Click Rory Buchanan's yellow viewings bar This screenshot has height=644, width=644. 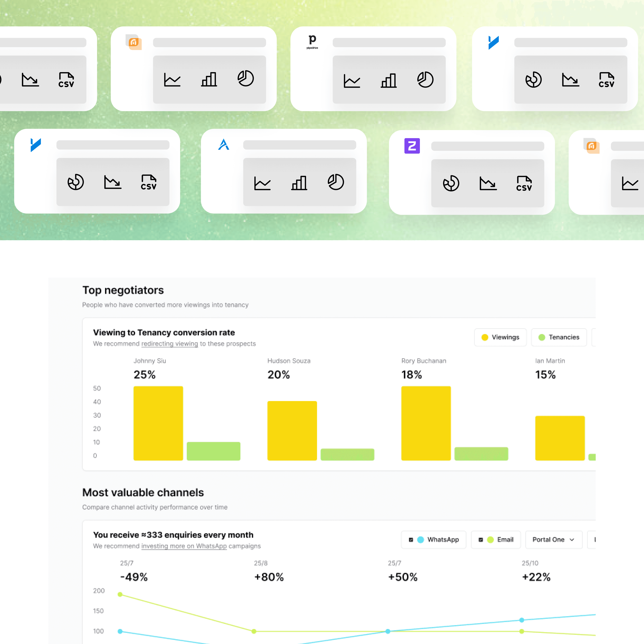tap(426, 423)
